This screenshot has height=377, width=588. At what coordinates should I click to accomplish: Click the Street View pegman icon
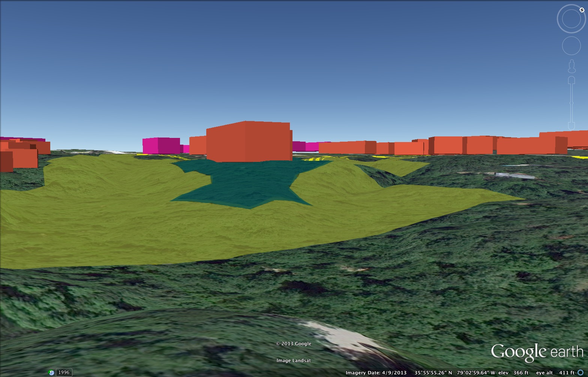pos(571,67)
